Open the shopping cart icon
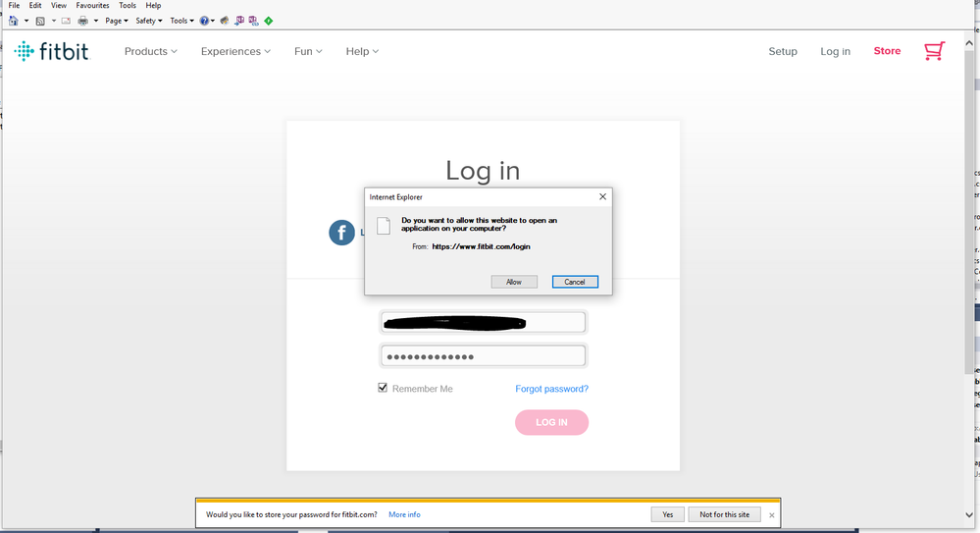Screen dimensions: 980x533 (934, 51)
